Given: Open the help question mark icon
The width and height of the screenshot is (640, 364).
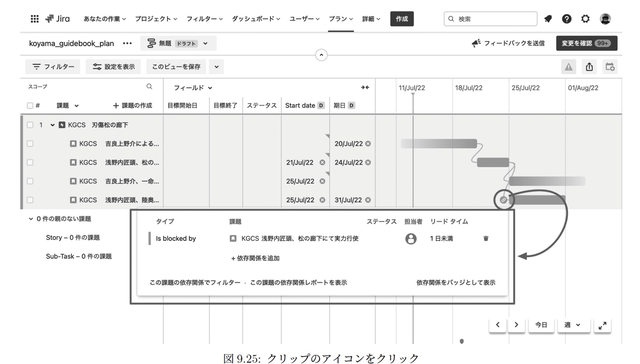Looking at the screenshot, I should pyautogui.click(x=567, y=19).
